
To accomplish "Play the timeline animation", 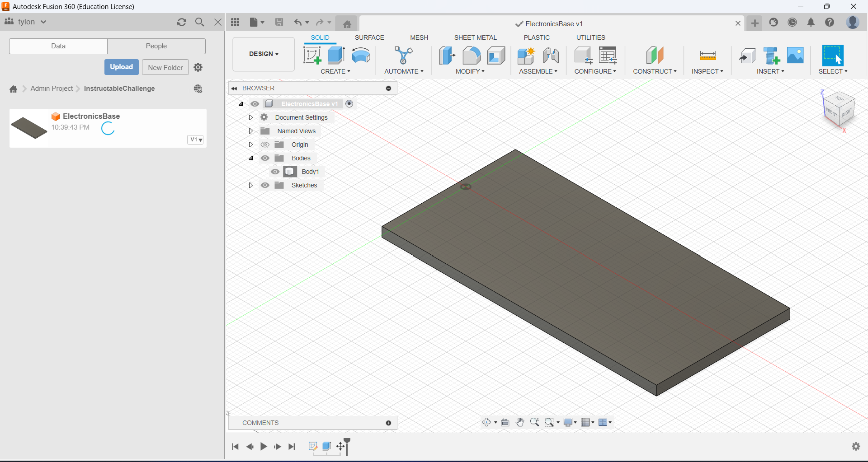I will [x=264, y=447].
